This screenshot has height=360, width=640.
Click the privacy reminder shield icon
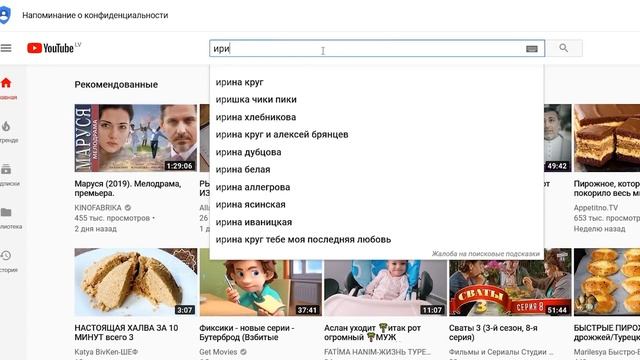(x=4, y=15)
